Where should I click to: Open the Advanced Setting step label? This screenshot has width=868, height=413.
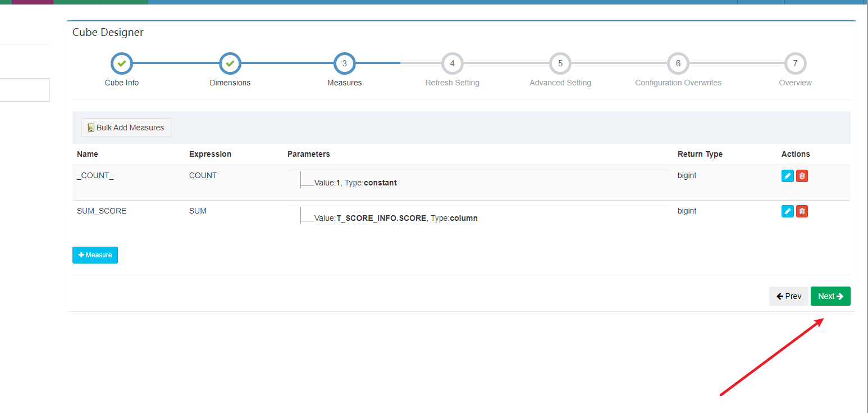point(560,83)
